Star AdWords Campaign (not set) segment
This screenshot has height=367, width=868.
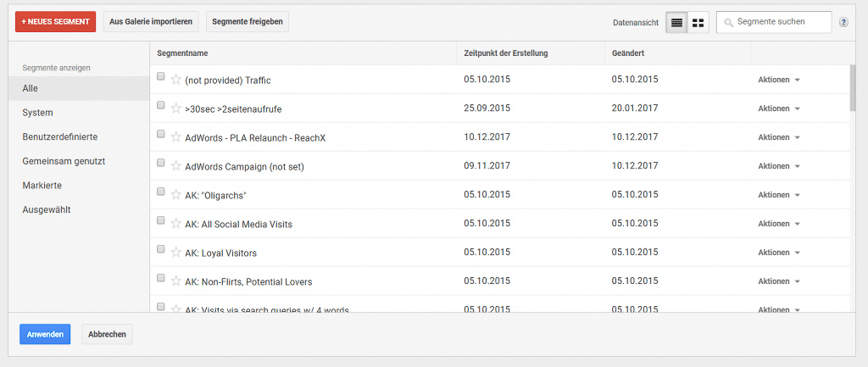[x=176, y=166]
